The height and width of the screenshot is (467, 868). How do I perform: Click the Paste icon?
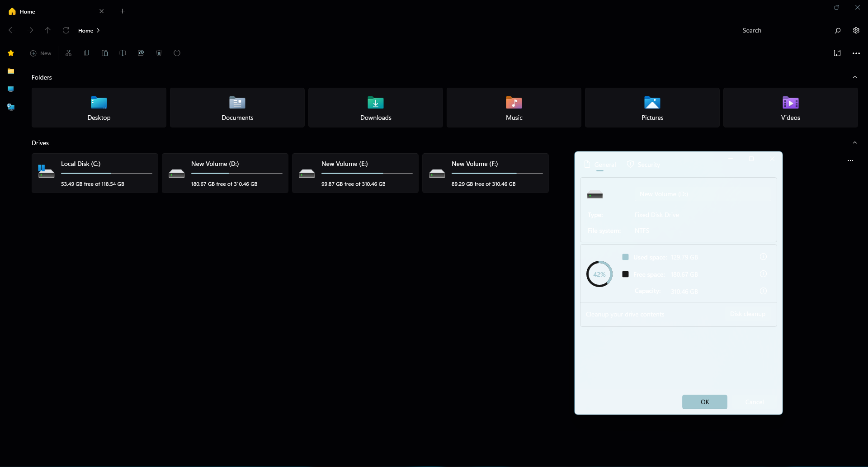(x=104, y=53)
